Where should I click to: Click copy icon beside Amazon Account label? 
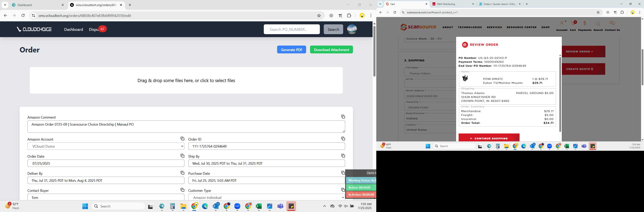[182, 139]
